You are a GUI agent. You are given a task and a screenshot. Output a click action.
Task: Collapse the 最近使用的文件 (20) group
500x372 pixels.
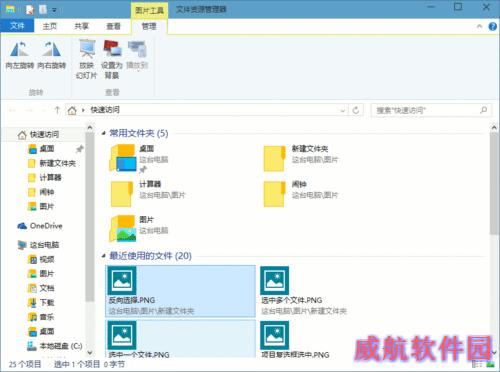pyautogui.click(x=104, y=256)
